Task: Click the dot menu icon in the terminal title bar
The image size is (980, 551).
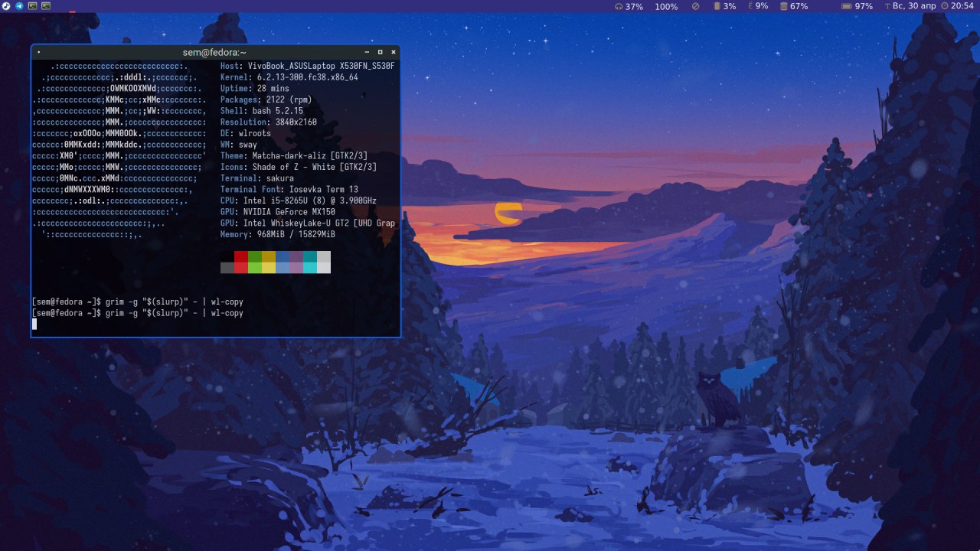Action: click(x=38, y=52)
